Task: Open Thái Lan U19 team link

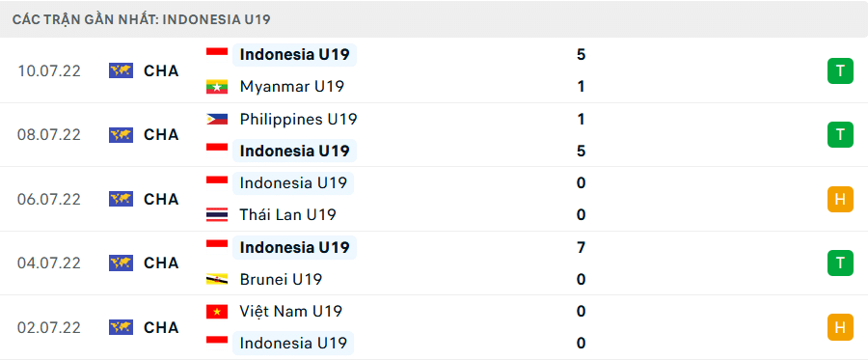Action: coord(287,215)
